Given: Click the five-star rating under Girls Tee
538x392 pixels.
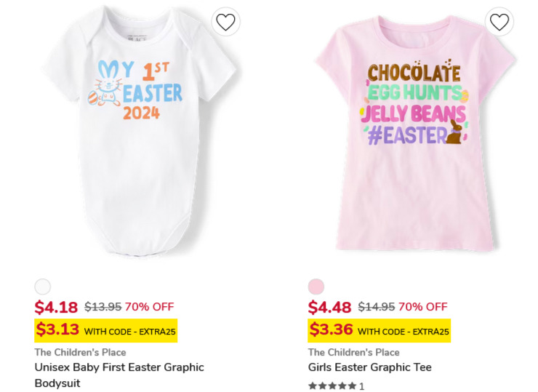Looking at the screenshot, I should coord(332,386).
